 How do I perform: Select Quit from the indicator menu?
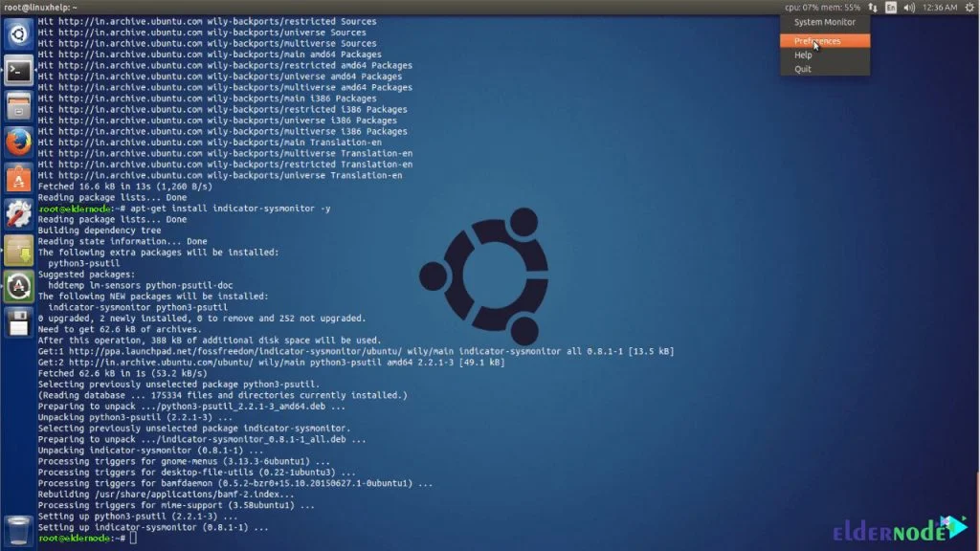(x=803, y=69)
